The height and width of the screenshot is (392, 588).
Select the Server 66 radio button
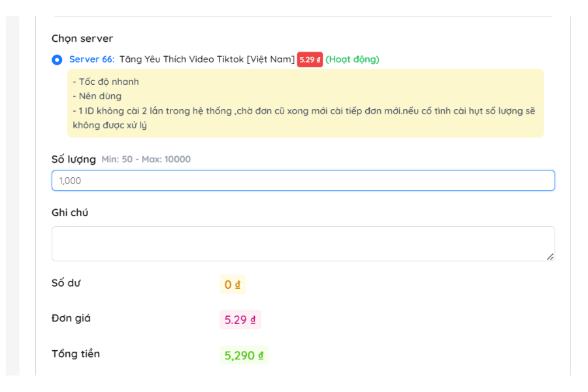click(57, 59)
